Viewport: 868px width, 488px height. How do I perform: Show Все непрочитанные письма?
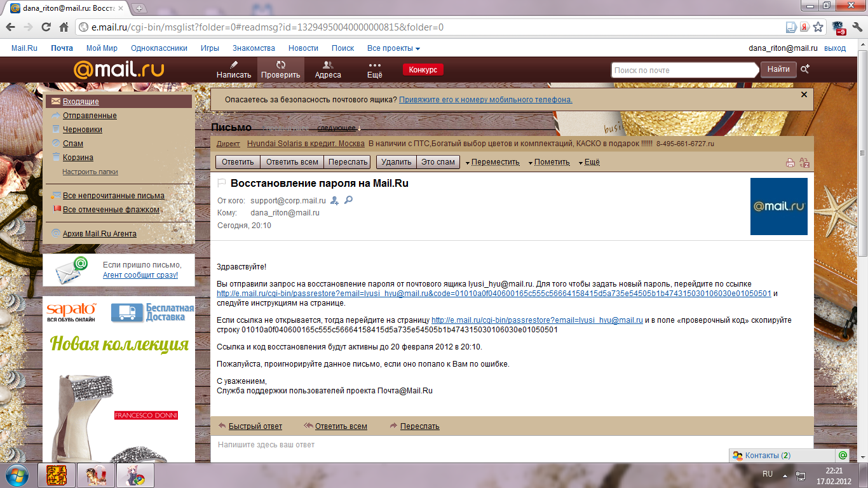click(x=114, y=196)
